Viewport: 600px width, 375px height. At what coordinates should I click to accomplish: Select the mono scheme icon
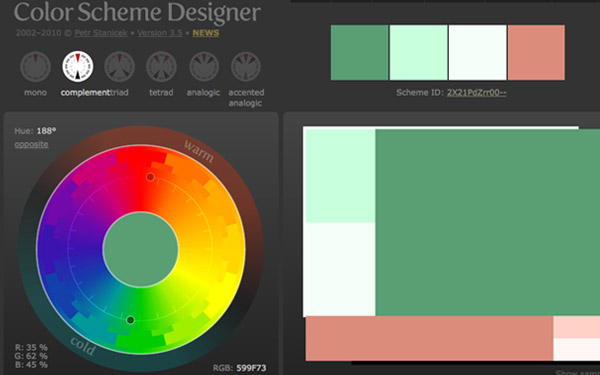point(35,67)
